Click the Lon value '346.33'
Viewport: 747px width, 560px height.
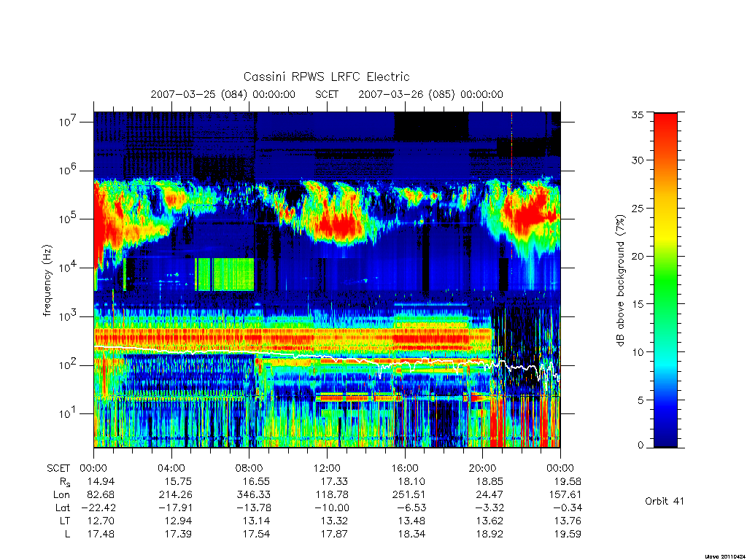point(253,495)
